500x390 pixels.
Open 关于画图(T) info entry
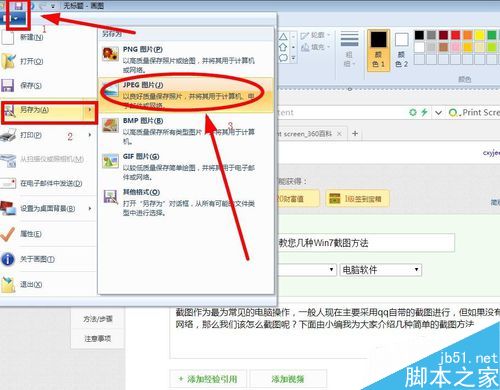click(48, 259)
